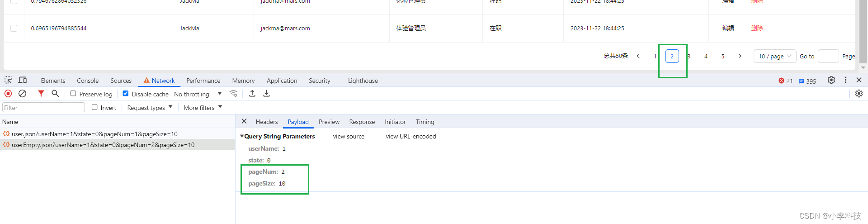Open DevTools settings gear
Screen dimensions: 868x224
[x=831, y=80]
